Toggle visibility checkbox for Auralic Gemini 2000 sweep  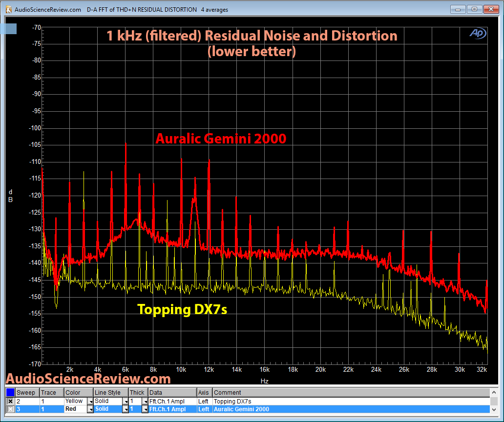(10, 409)
